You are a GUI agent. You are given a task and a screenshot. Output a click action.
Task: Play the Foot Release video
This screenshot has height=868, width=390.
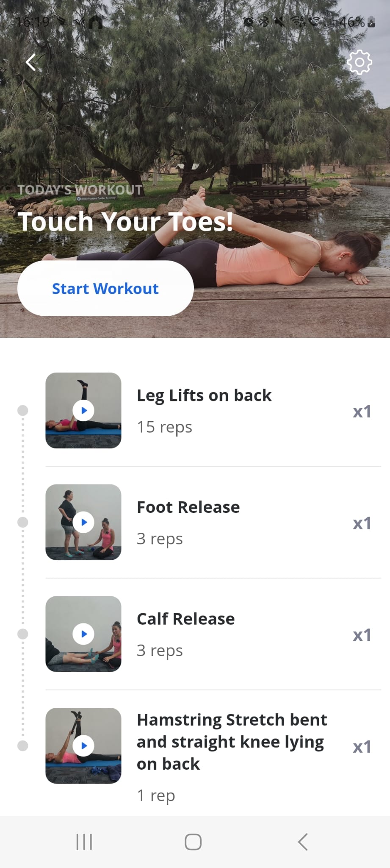point(83,522)
